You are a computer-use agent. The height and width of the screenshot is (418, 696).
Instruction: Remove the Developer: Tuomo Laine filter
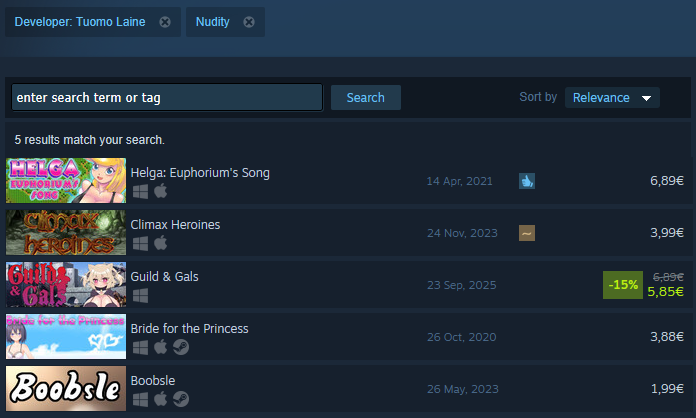(x=165, y=22)
